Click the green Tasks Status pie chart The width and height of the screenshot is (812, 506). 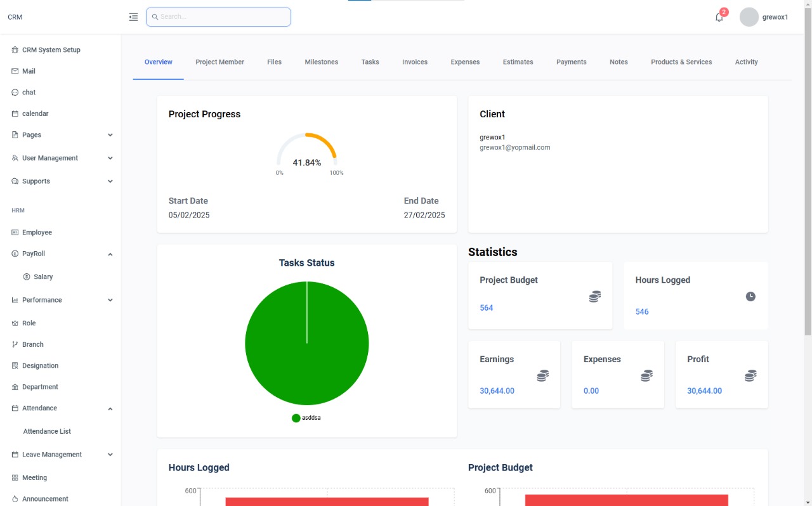click(307, 343)
